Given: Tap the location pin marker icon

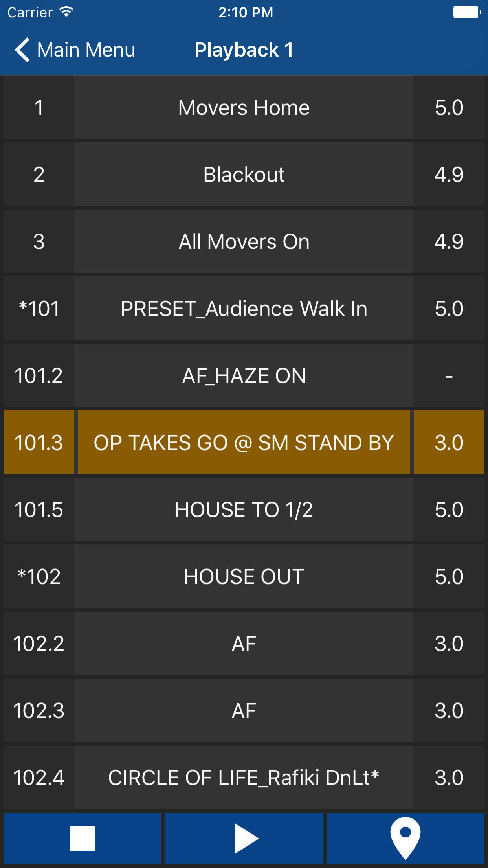Looking at the screenshot, I should pyautogui.click(x=405, y=839).
